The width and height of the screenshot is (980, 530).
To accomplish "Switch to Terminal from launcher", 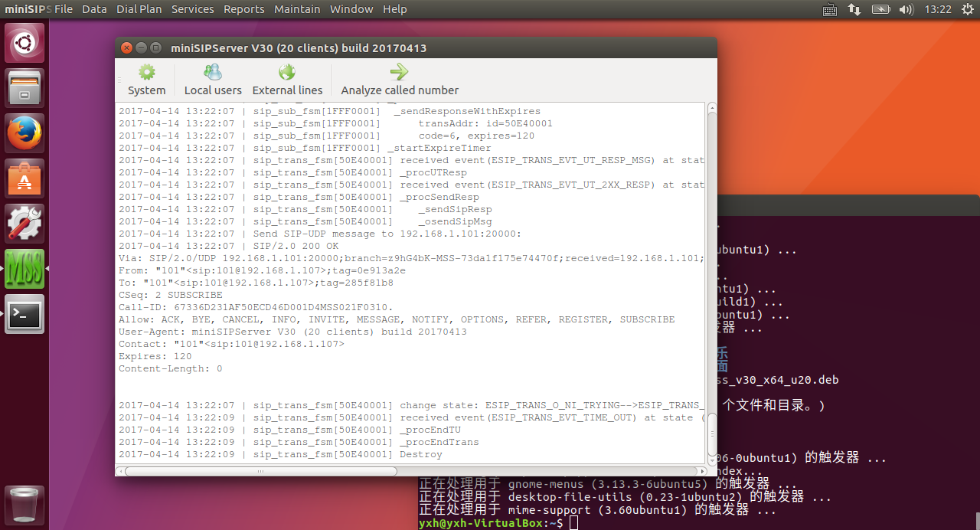I will 24,314.
